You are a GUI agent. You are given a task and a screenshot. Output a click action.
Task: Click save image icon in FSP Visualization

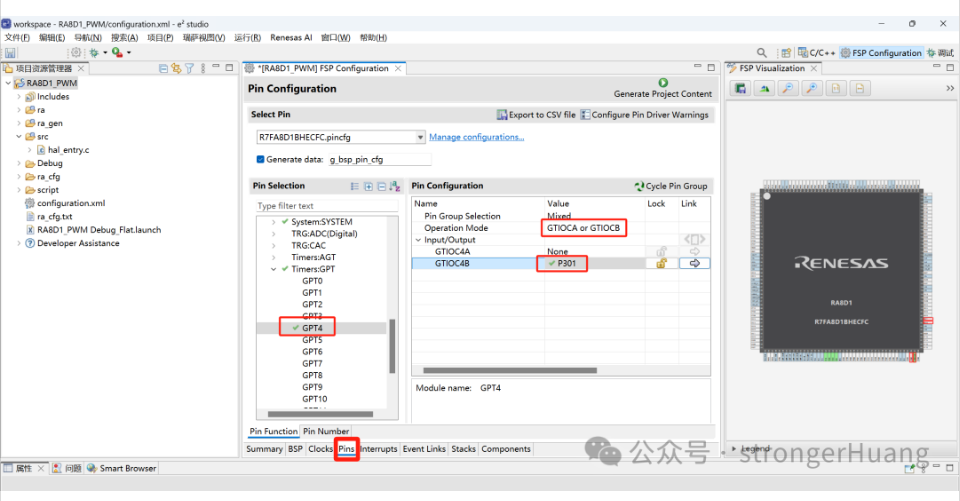[x=740, y=89]
